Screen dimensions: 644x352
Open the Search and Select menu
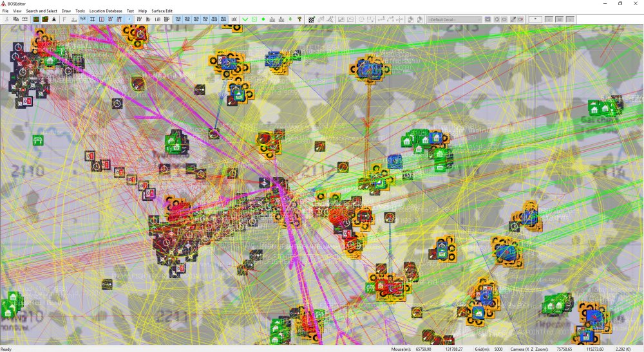pos(41,11)
